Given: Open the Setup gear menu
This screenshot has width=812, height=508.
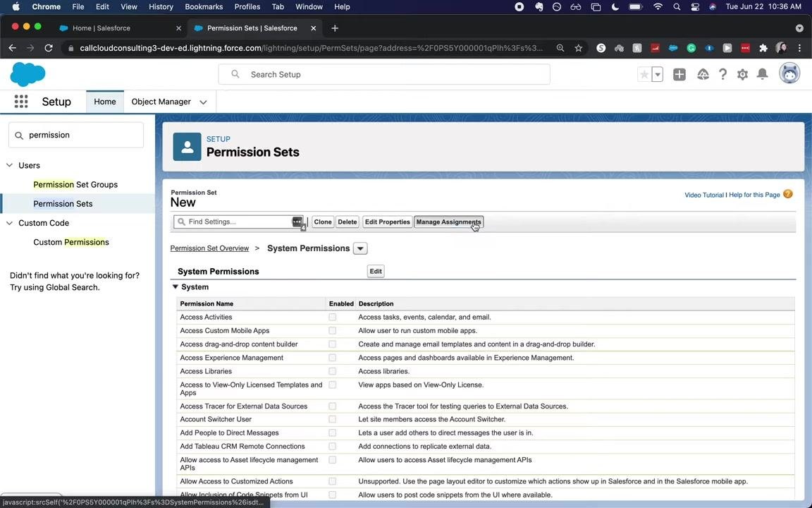Looking at the screenshot, I should click(x=742, y=75).
